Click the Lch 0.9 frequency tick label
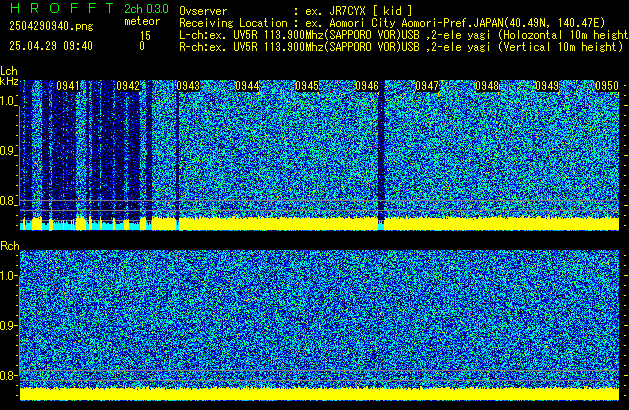 7,151
